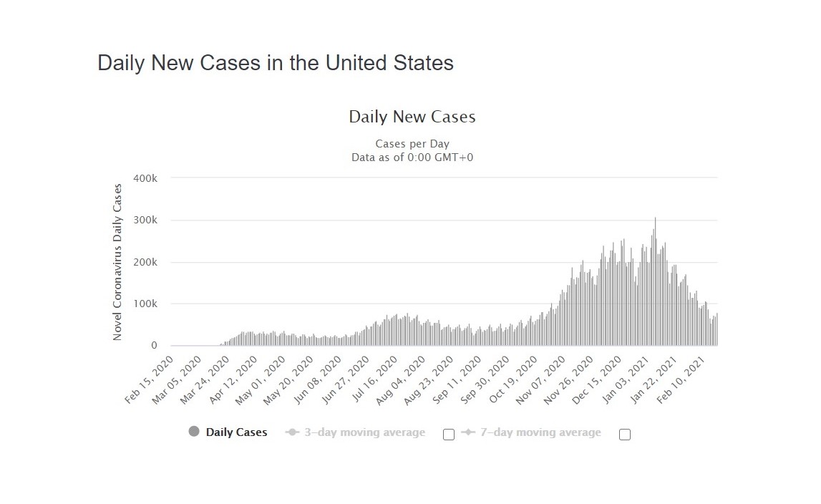This screenshot has height=504, width=821.
Task: Toggle the 7-day moving average legend text
Action: pos(540,432)
